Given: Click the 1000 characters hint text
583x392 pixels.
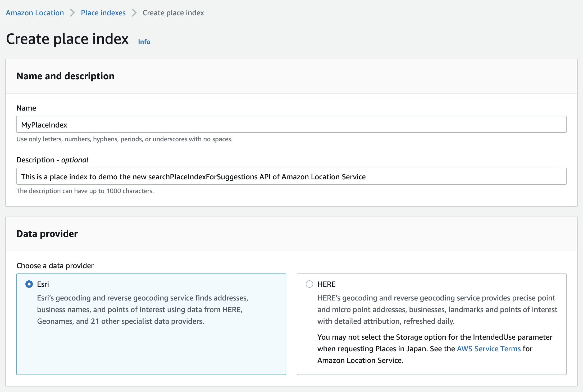Looking at the screenshot, I should pos(85,191).
